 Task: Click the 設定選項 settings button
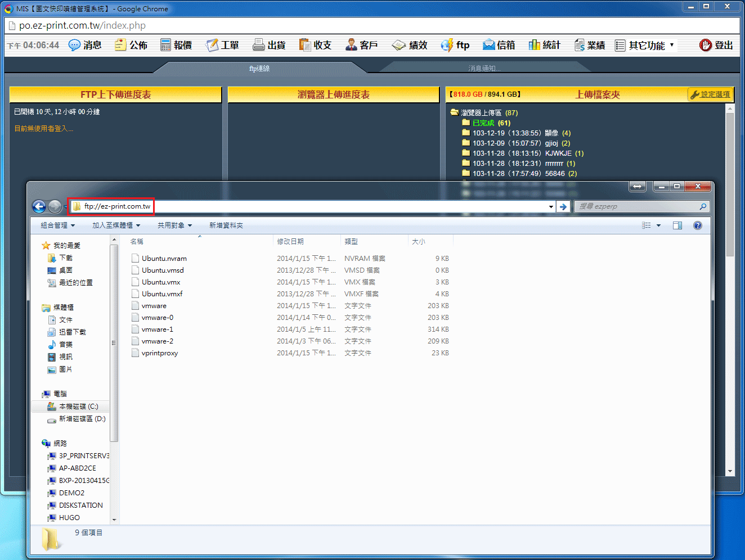coord(710,94)
